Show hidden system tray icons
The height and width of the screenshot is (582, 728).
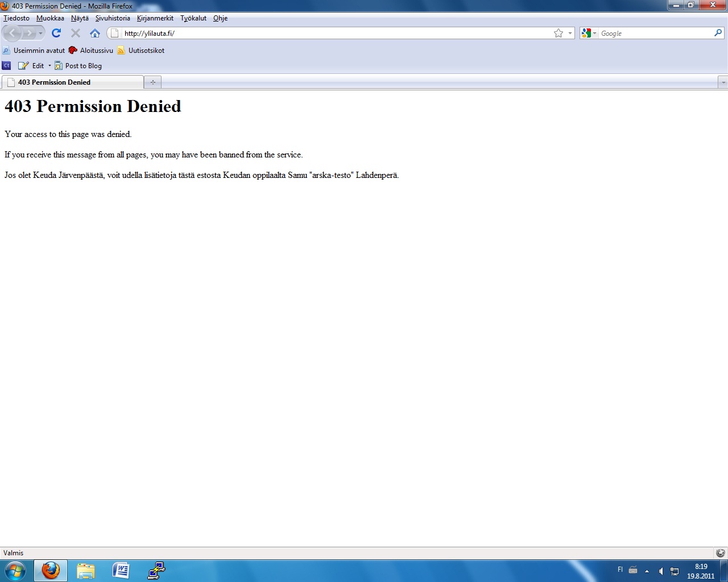(647, 571)
